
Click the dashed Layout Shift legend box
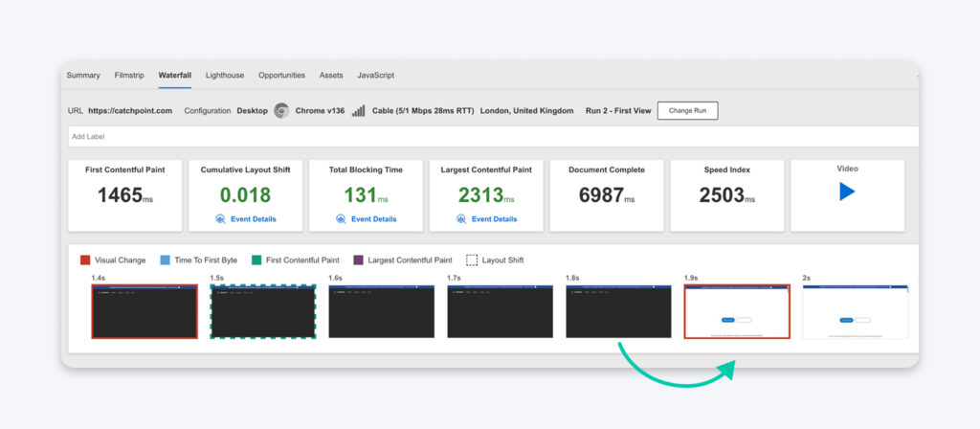[472, 260]
